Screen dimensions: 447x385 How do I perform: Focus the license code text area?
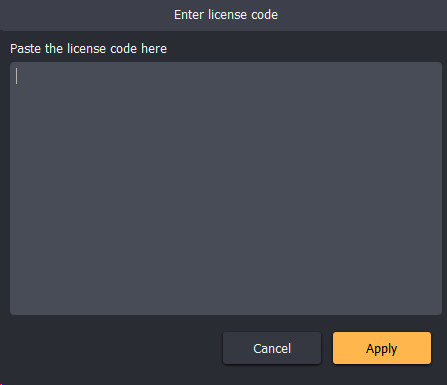point(226,188)
